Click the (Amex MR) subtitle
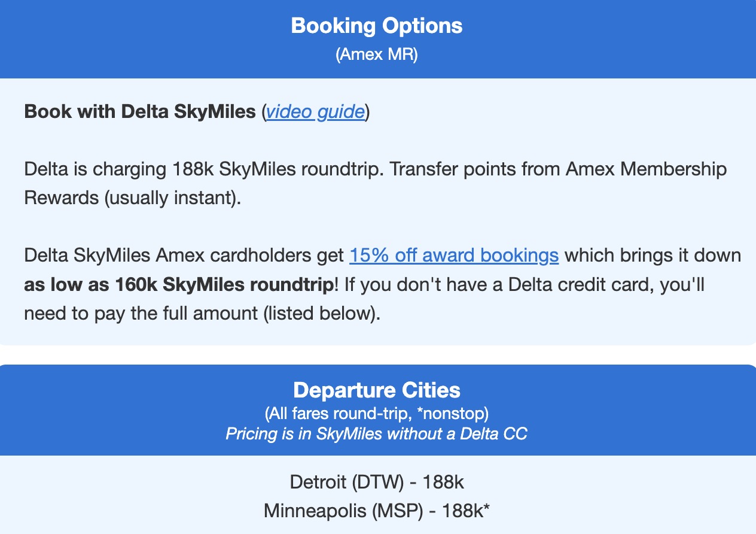Screen dimensions: 756x534 (x=377, y=54)
